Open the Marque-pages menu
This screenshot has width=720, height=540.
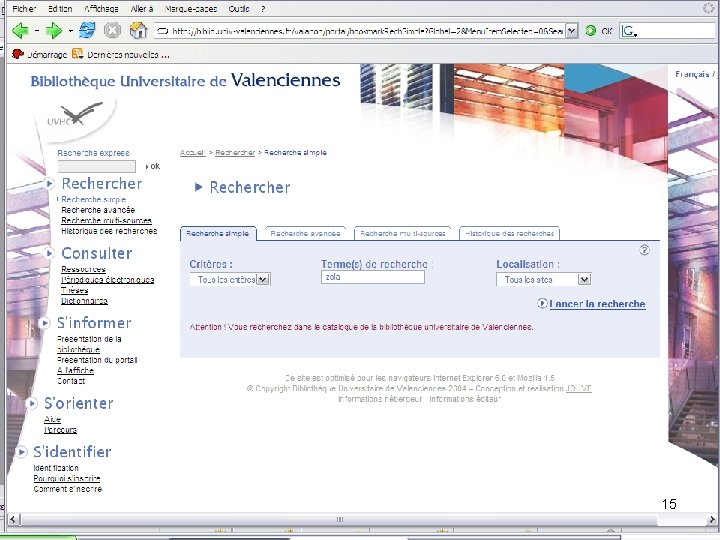click(191, 9)
